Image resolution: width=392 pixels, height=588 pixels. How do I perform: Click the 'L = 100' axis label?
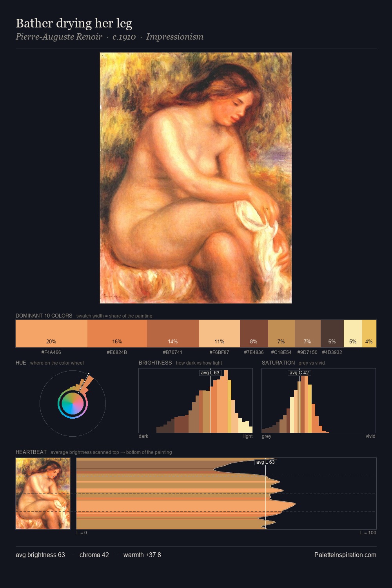(368, 533)
